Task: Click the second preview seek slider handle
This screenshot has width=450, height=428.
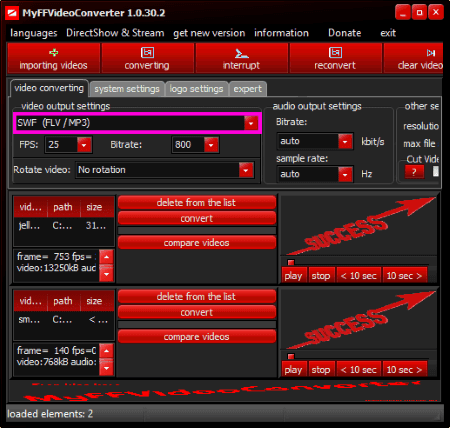Action: [x=291, y=356]
